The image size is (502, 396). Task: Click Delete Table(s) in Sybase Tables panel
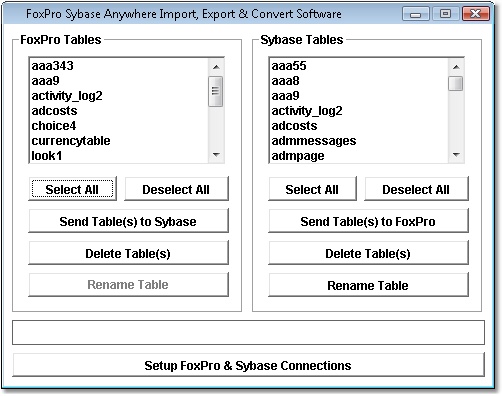pyautogui.click(x=368, y=253)
